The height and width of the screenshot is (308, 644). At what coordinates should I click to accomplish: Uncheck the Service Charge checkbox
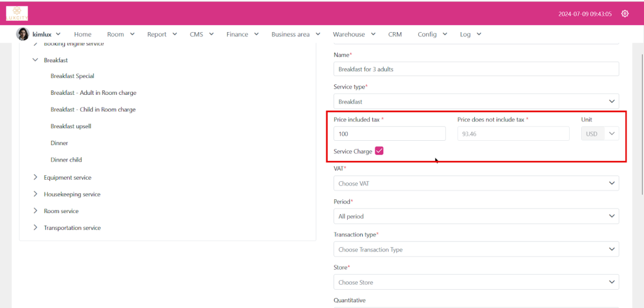(379, 151)
